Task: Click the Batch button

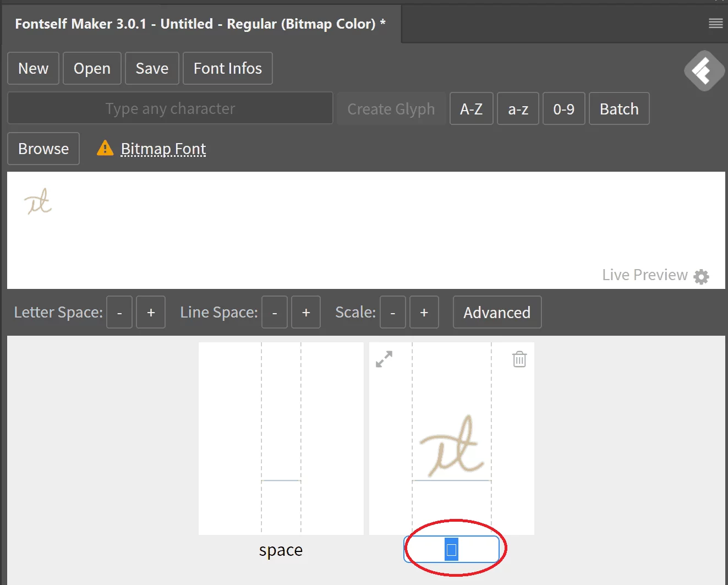Action: point(619,108)
